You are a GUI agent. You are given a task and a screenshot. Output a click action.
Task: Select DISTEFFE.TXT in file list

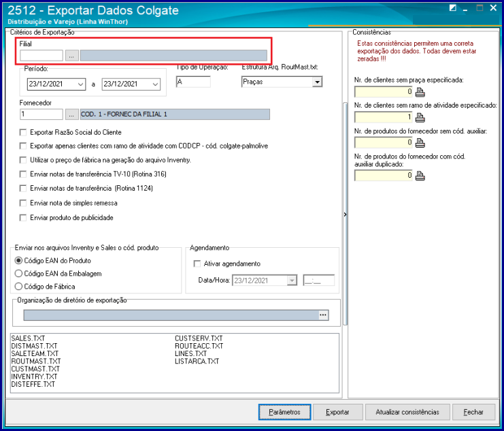tap(33, 384)
